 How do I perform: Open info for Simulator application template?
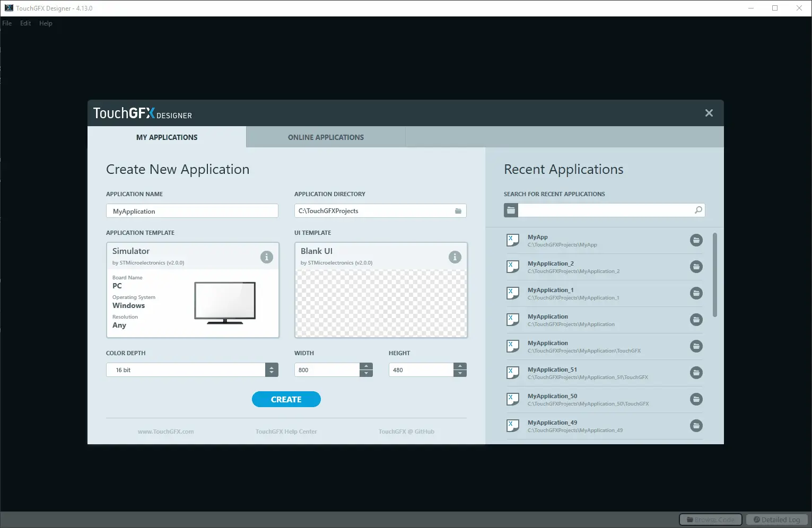pos(267,257)
